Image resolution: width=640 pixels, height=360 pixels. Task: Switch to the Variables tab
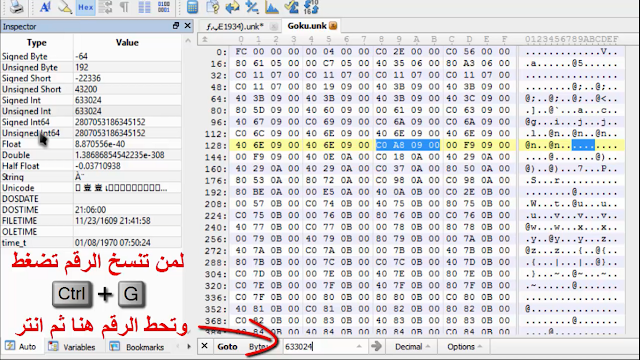[72, 347]
